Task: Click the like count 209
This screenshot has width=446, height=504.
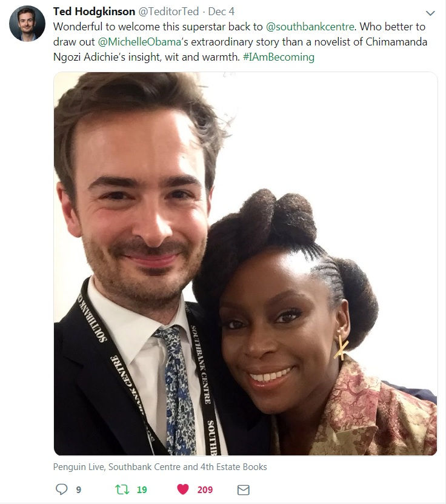Action: coord(205,490)
